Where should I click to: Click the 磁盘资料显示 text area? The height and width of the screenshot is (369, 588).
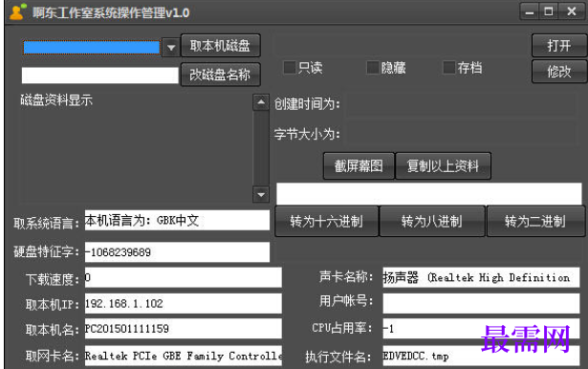click(136, 148)
